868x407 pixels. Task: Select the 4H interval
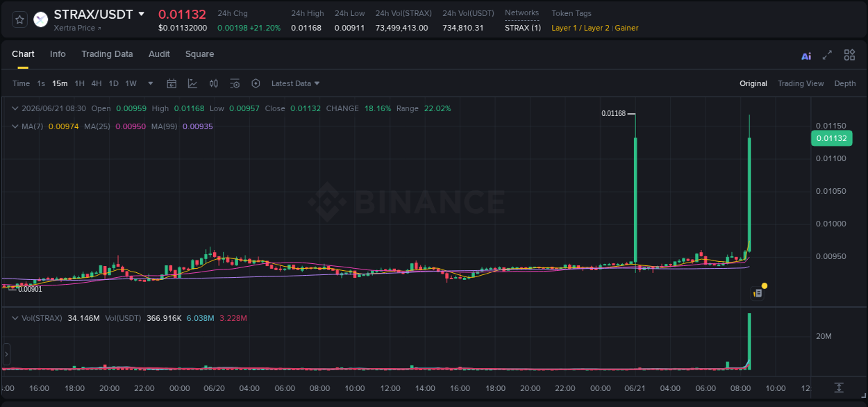click(97, 83)
